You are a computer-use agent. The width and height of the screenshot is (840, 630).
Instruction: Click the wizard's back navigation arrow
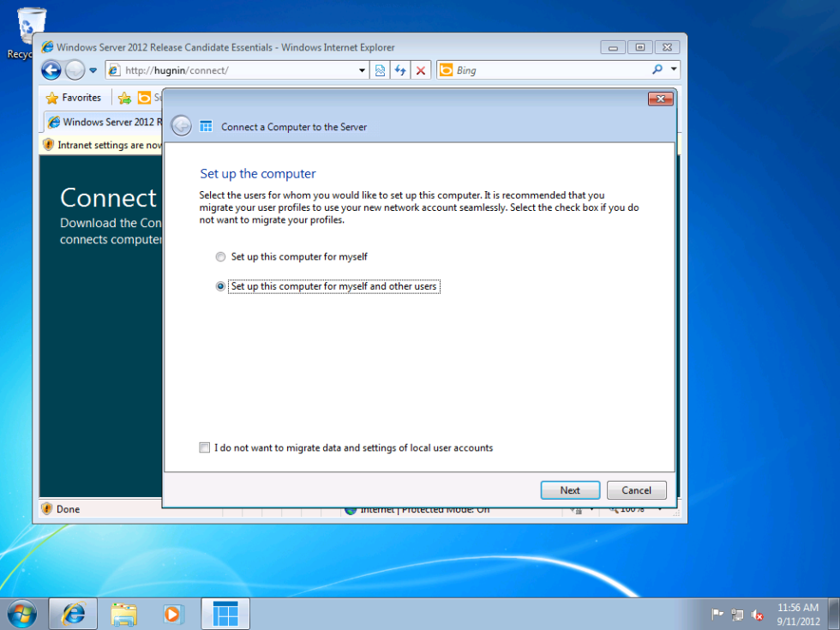pyautogui.click(x=181, y=125)
